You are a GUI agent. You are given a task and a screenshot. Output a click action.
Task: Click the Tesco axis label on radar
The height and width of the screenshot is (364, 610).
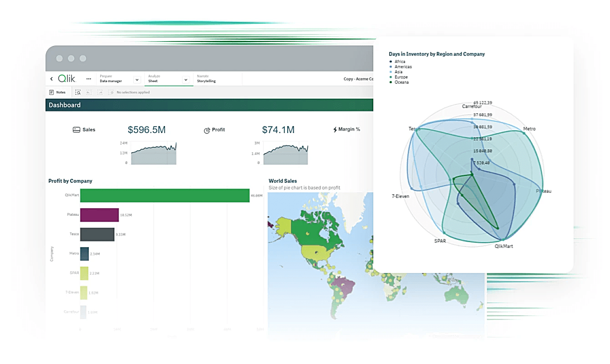(414, 129)
